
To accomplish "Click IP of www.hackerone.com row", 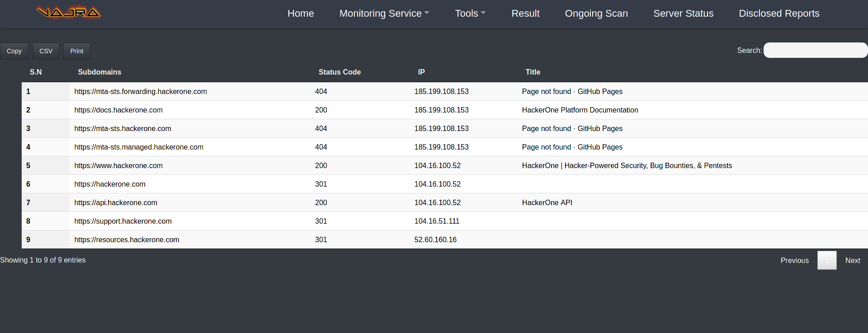I will tap(438, 165).
